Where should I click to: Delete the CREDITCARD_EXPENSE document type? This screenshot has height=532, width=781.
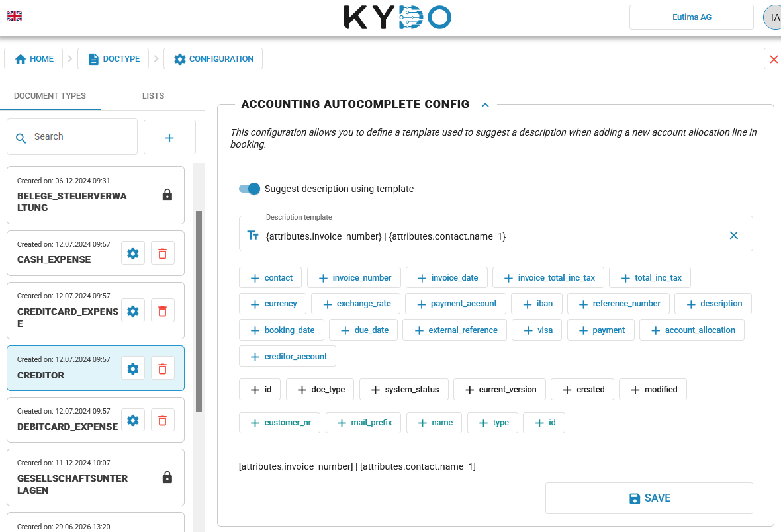point(162,312)
